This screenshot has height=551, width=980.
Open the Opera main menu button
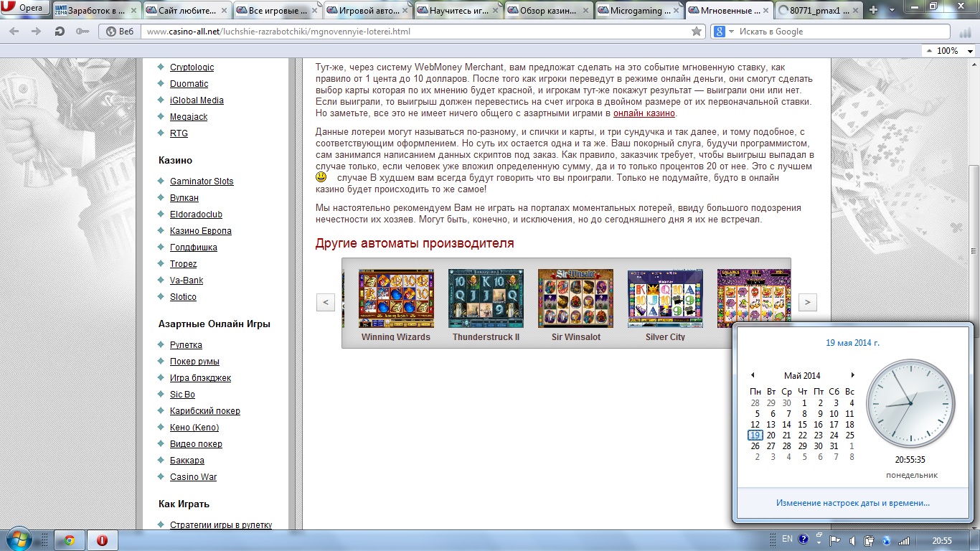point(25,8)
